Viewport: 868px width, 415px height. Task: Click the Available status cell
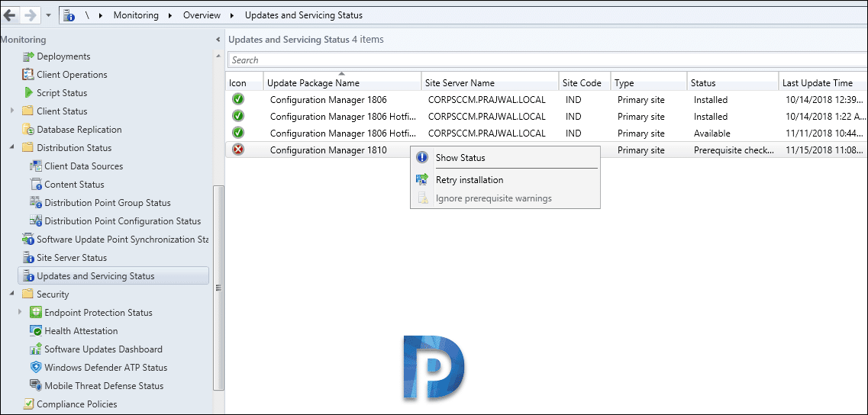[712, 134]
